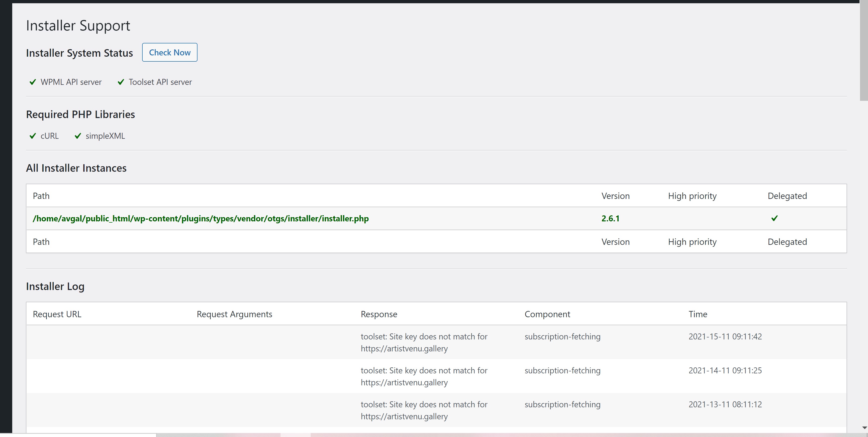Click the "Installer Log" heading

(x=55, y=286)
